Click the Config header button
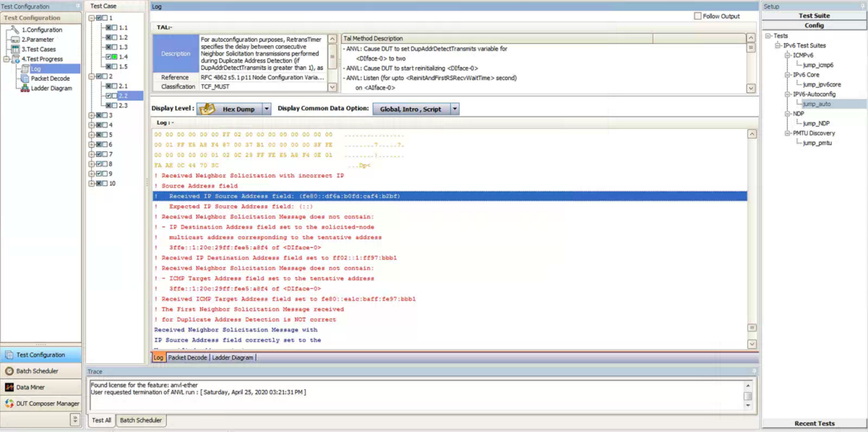This screenshot has height=432, width=868. click(814, 26)
